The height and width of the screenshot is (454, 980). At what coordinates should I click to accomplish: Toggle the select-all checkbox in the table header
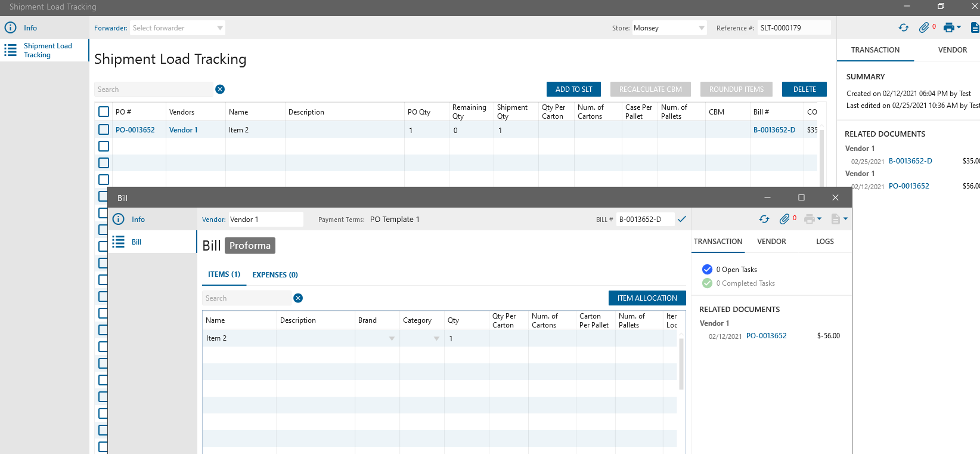[x=104, y=112]
